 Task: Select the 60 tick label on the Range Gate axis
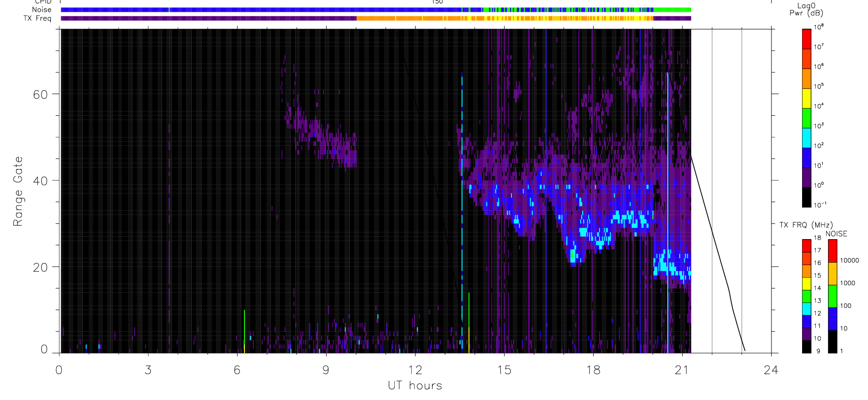tap(41, 95)
